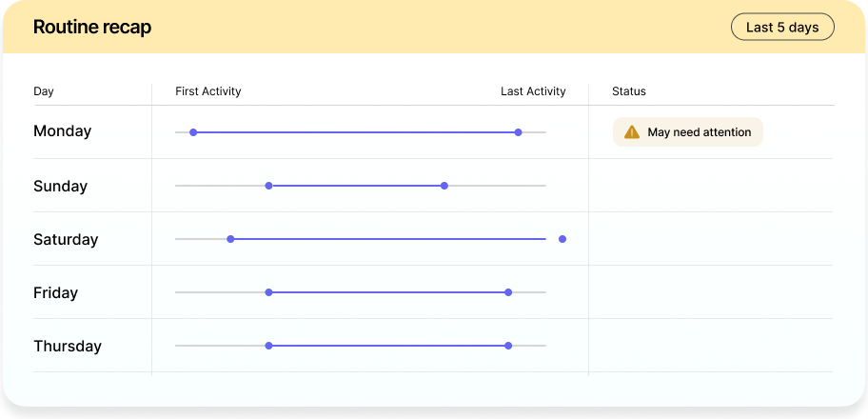Screen dimensions: 868x419
Task: Open the Last 5 days filter
Action: (782, 28)
